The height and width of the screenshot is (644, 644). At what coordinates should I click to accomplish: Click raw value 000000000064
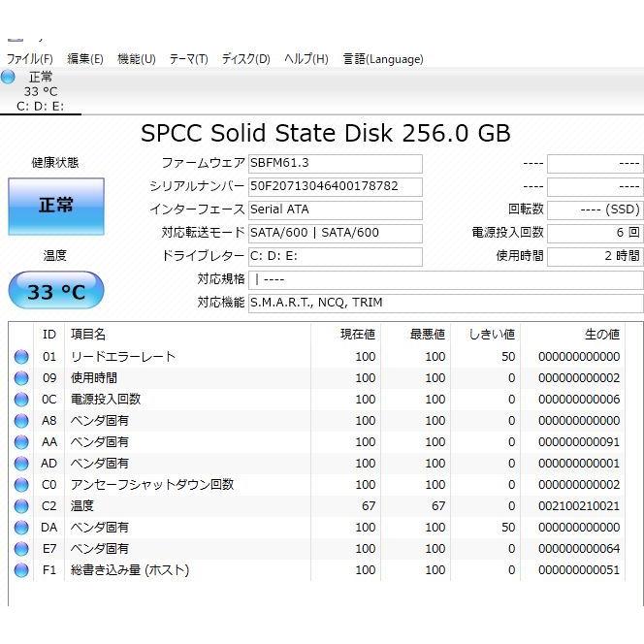click(579, 549)
